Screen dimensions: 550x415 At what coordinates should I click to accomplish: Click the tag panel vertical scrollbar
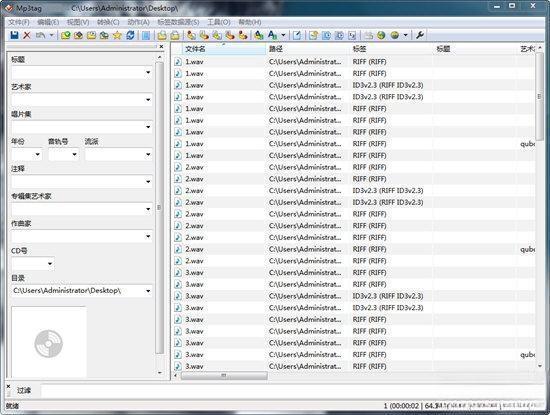[160, 207]
